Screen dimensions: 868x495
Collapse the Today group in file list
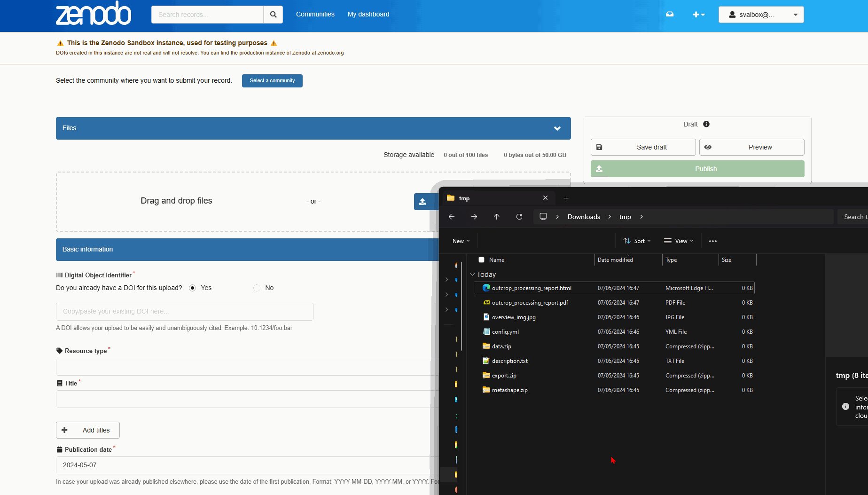(x=472, y=275)
